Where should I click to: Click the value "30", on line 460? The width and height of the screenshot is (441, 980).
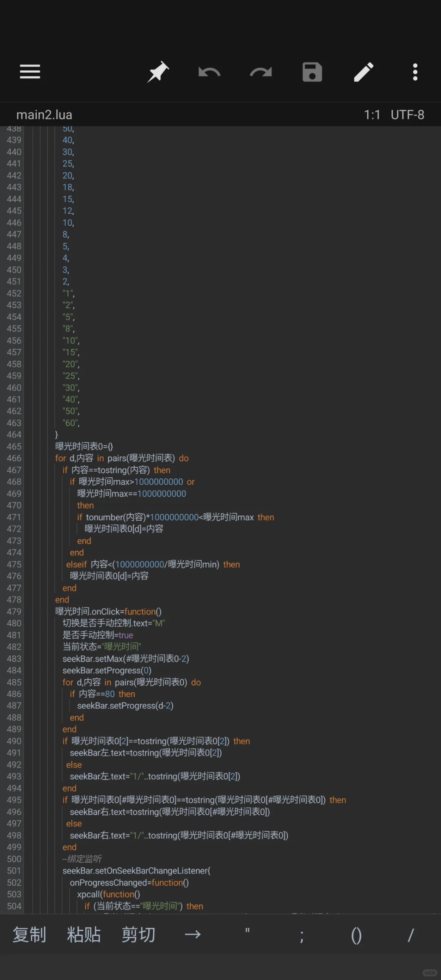pos(71,388)
